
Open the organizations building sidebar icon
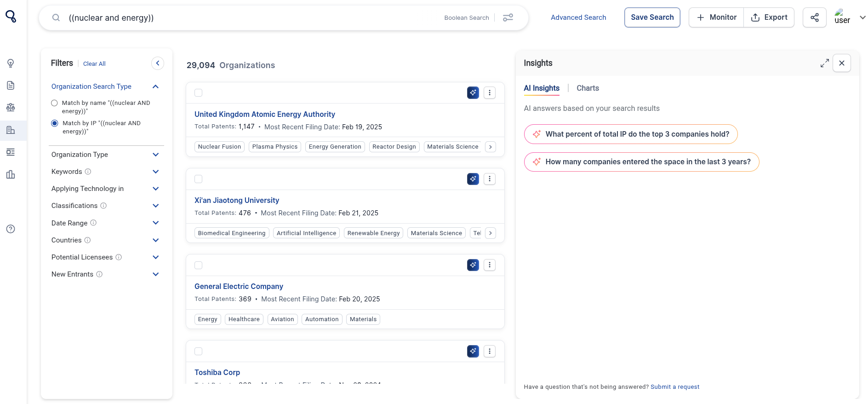[11, 130]
